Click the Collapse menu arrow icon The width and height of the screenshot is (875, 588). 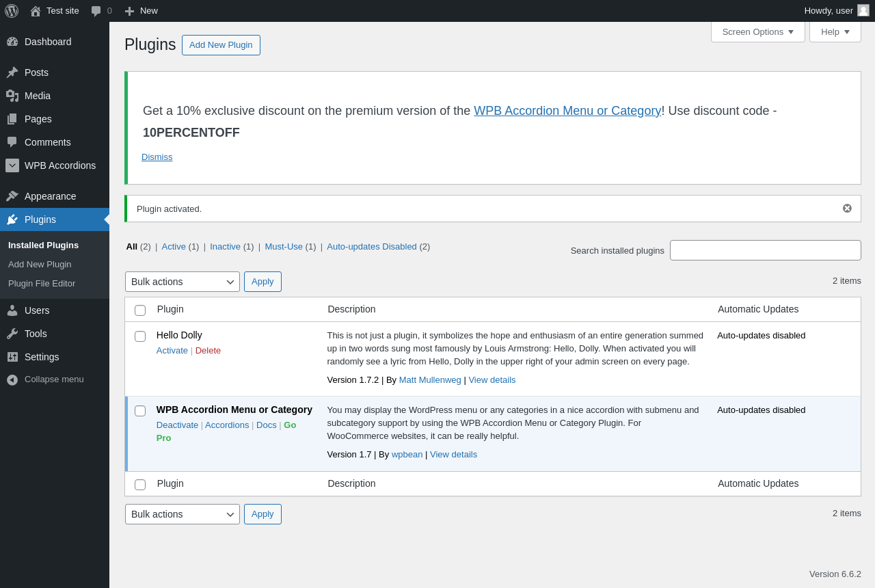point(12,379)
